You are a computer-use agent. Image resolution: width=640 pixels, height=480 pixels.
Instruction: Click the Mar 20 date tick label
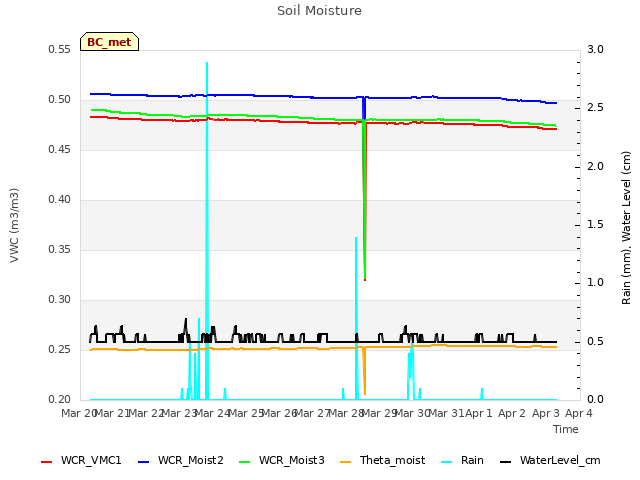click(78, 413)
